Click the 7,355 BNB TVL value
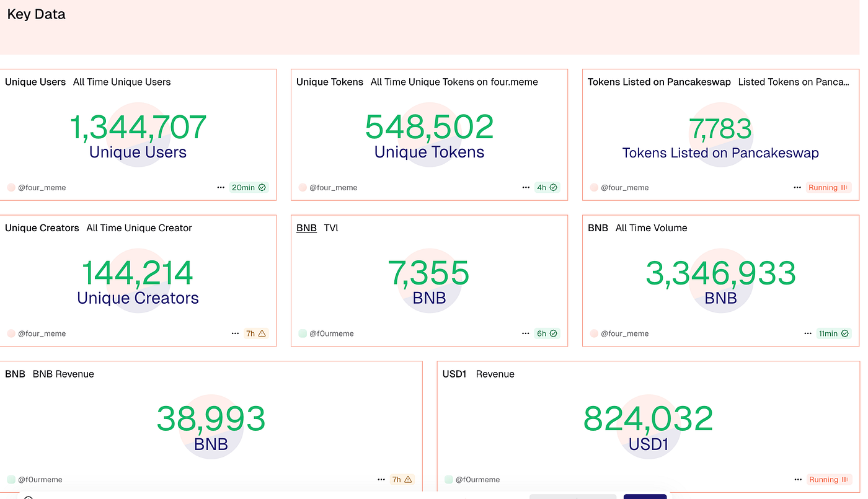Screen dimensions: 868x499 (429, 274)
